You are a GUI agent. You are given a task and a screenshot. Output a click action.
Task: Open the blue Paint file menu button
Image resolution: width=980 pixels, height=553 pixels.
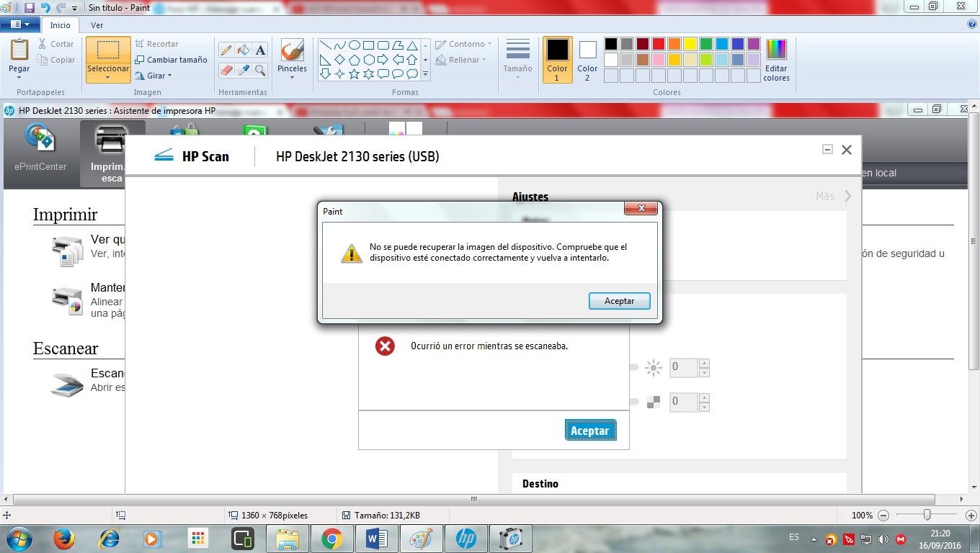[x=20, y=24]
